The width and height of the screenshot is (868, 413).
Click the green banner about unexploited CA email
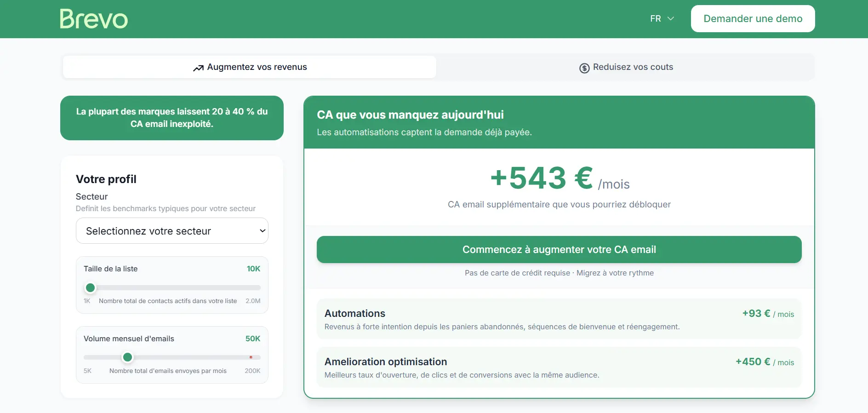click(x=171, y=118)
